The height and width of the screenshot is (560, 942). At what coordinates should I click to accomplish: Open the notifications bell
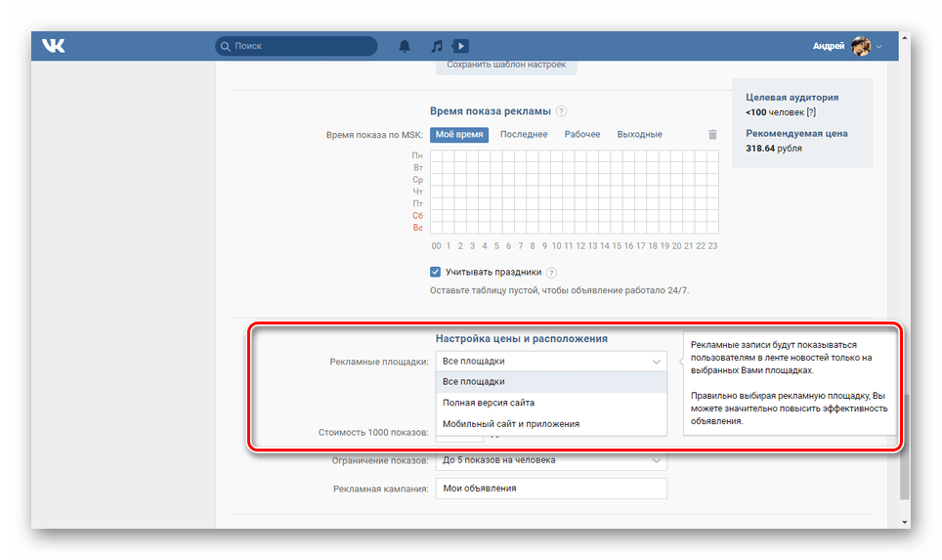point(405,46)
